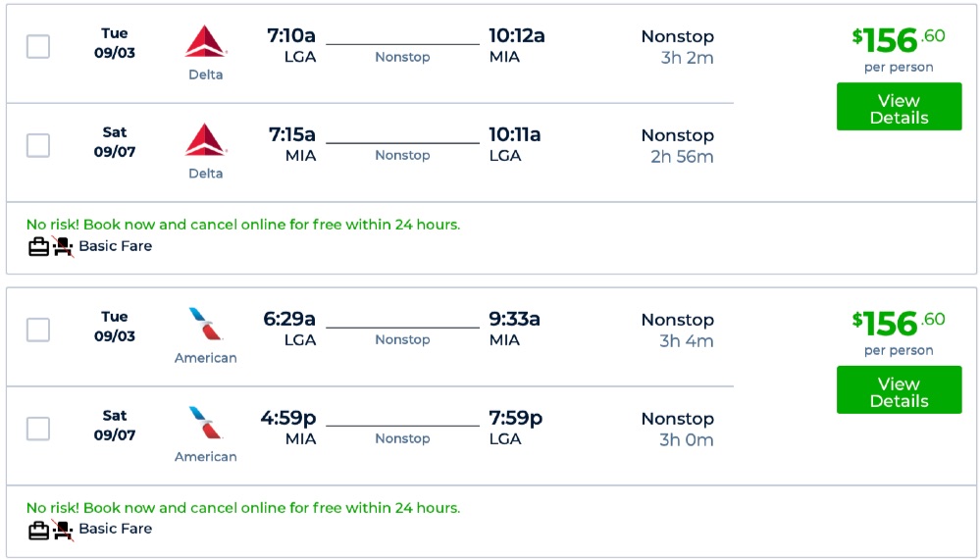
Task: Click no-seat-selection icon in the American fare row
Action: coord(63,530)
